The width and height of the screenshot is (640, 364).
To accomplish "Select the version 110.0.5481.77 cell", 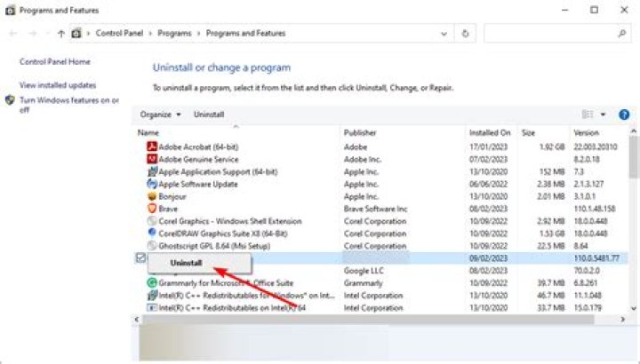I will pyautogui.click(x=596, y=258).
